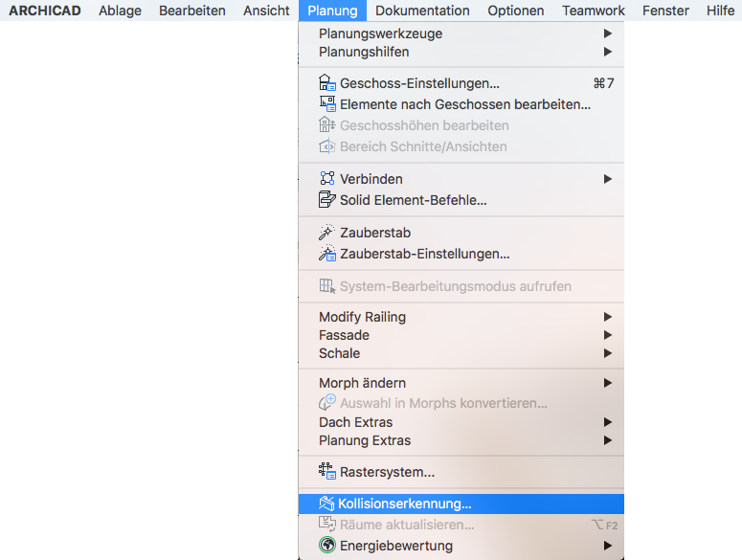The height and width of the screenshot is (560, 742).
Task: Click the Verbinden nodes icon
Action: point(327,178)
